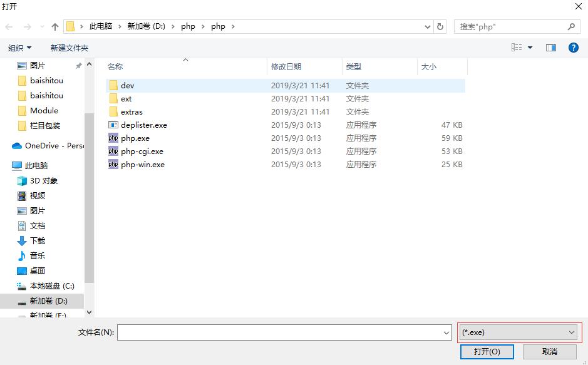Go up one folder level
588x365 pixels.
55,26
